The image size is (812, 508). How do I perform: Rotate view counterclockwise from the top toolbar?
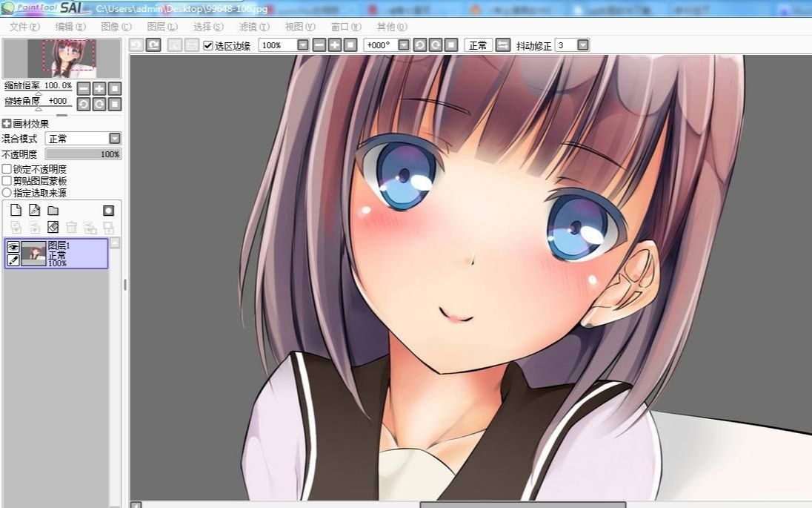click(x=420, y=45)
